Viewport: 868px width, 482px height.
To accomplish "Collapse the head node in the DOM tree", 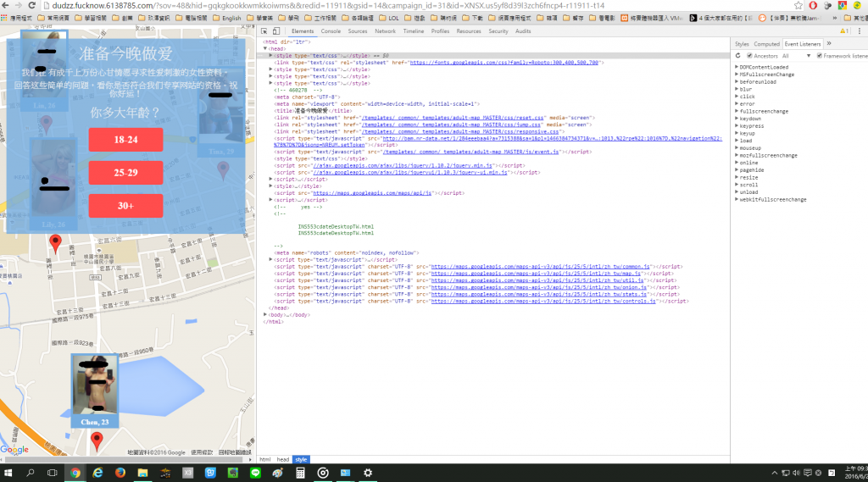I will click(265, 48).
